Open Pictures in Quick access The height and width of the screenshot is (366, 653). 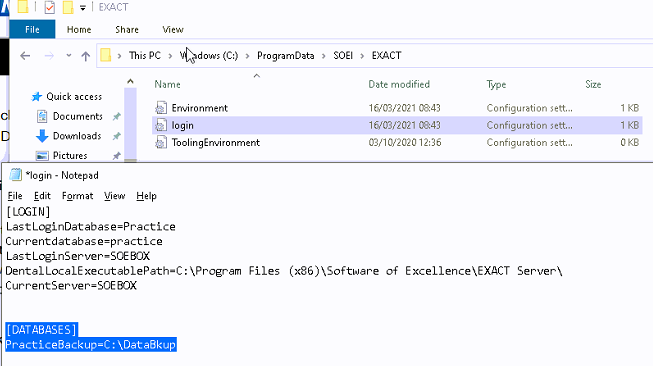[70, 155]
